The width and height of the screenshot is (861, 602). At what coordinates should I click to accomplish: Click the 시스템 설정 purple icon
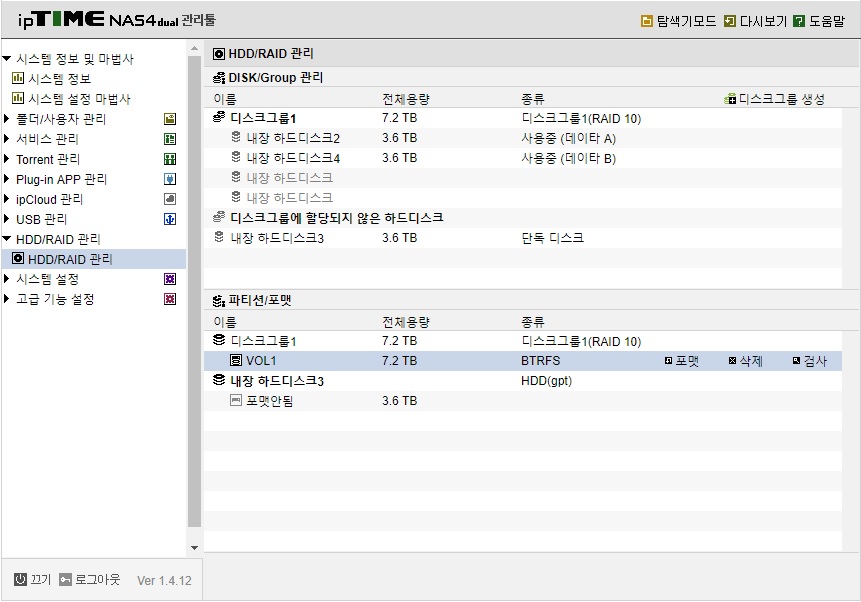tap(170, 279)
